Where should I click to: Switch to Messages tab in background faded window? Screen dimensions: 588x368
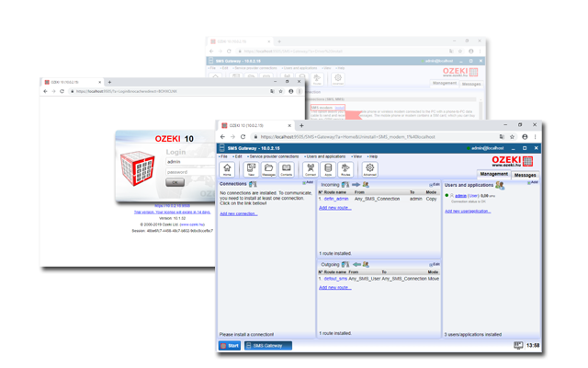point(471,84)
